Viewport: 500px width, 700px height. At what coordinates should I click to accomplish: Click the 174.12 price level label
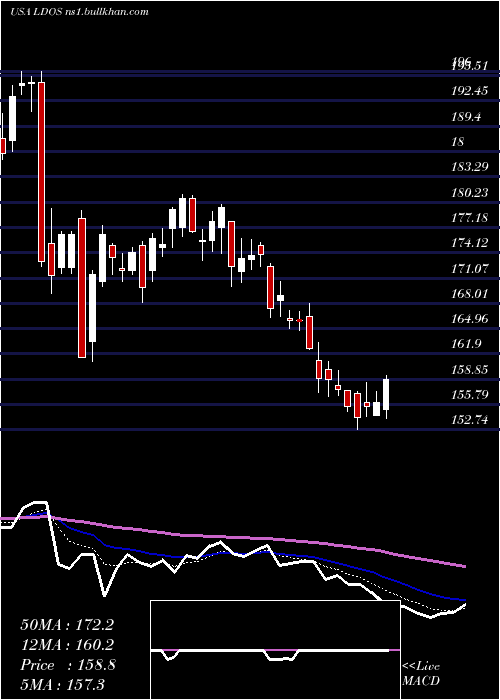pos(470,243)
